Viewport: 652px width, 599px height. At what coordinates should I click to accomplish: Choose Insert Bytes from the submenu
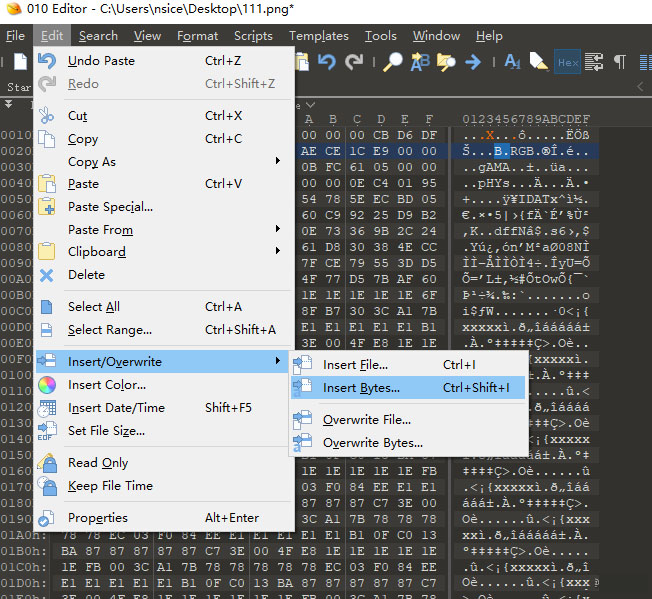pyautogui.click(x=361, y=387)
